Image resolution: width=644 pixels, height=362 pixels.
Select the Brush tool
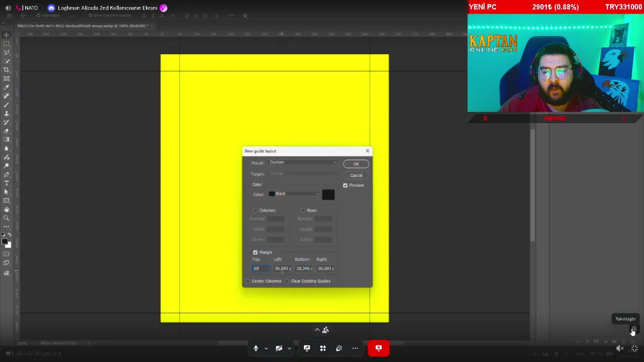coord(7,105)
